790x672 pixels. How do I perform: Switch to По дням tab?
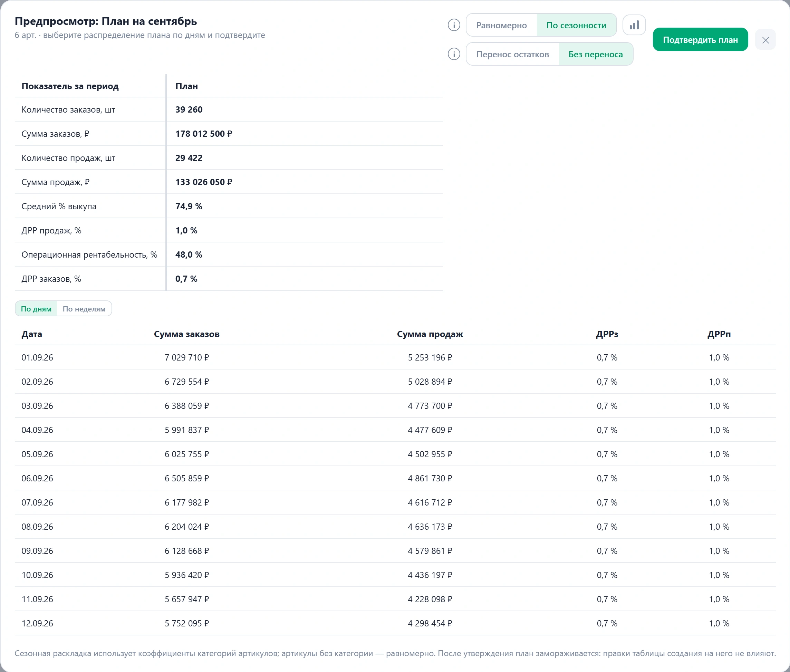pos(36,309)
